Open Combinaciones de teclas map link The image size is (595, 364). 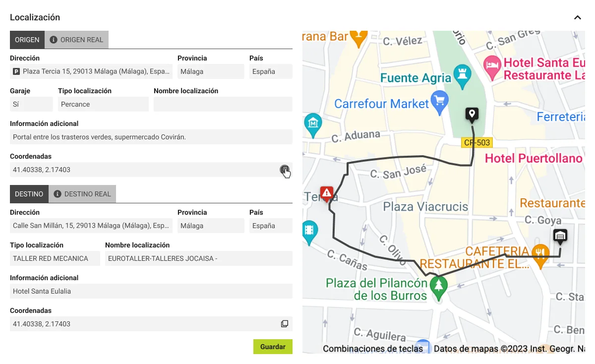click(x=373, y=349)
